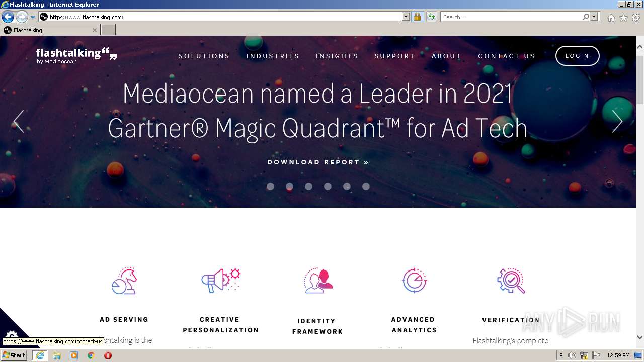Open cookie settings gear in bottom corner
The height and width of the screenshot is (362, 644).
click(12, 335)
